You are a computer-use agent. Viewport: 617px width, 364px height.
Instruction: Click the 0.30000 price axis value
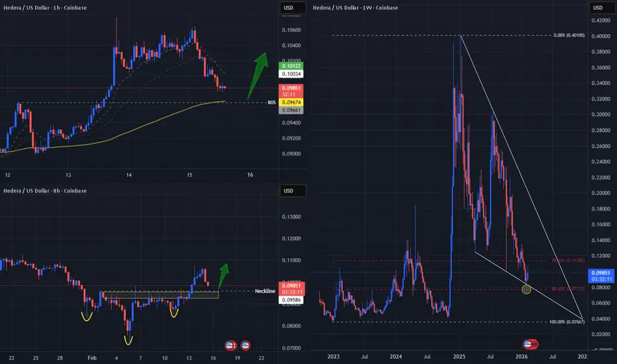pyautogui.click(x=601, y=114)
